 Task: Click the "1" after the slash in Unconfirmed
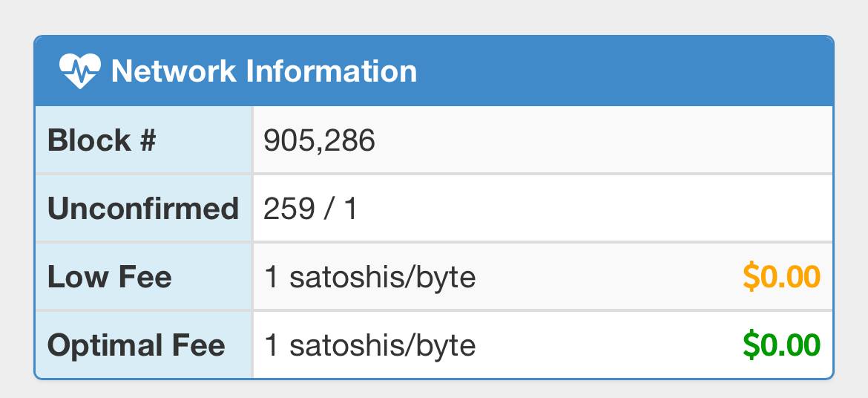coord(350,209)
